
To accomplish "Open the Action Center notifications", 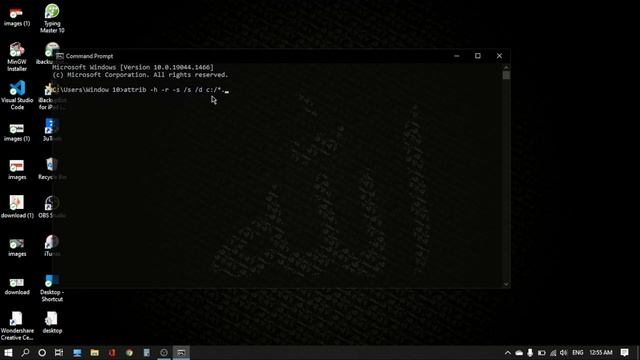I will [x=624, y=353].
